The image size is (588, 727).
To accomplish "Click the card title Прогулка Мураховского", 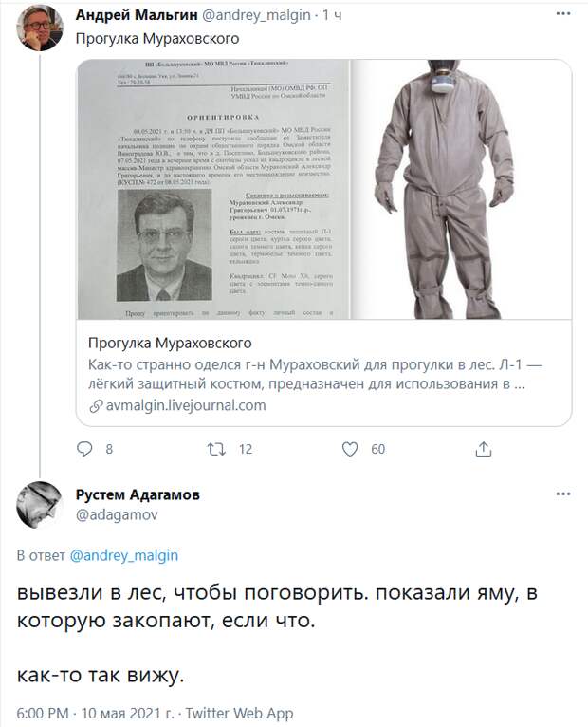I will 170,344.
